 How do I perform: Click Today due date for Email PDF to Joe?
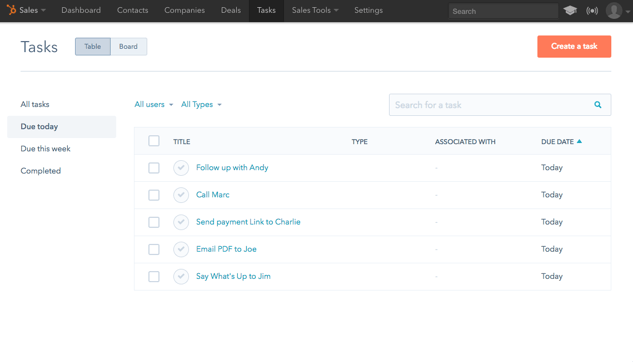click(x=552, y=249)
